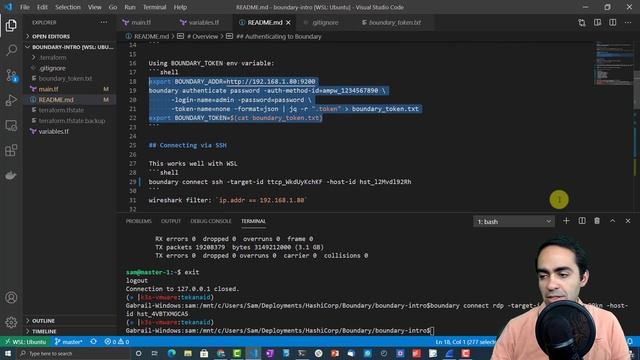The width and height of the screenshot is (640, 360).
Task: Switch to the Problems panel tab
Action: coord(138,221)
